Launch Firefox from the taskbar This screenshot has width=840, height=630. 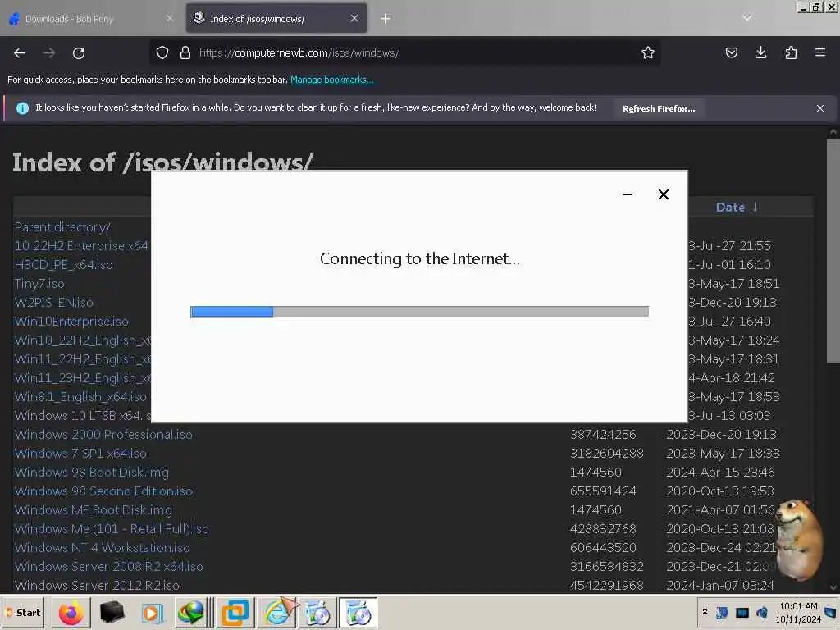[71, 613]
